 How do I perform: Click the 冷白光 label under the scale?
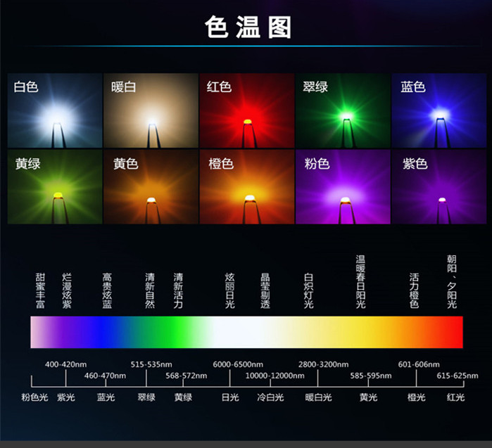pos(270,397)
